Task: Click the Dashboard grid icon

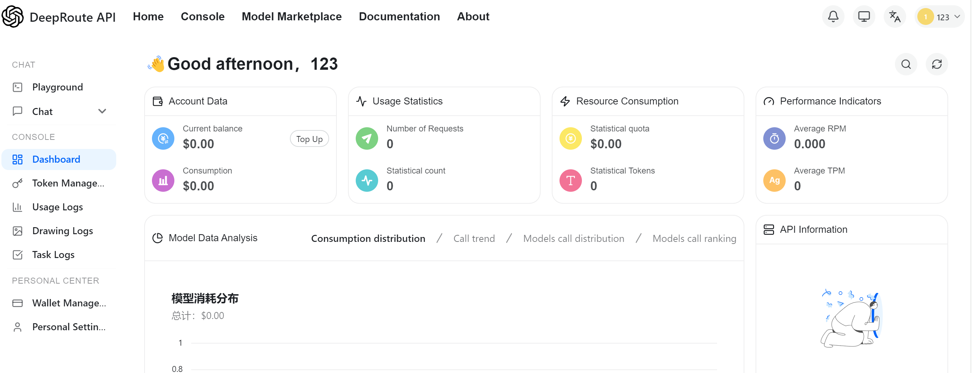Action: (x=18, y=159)
